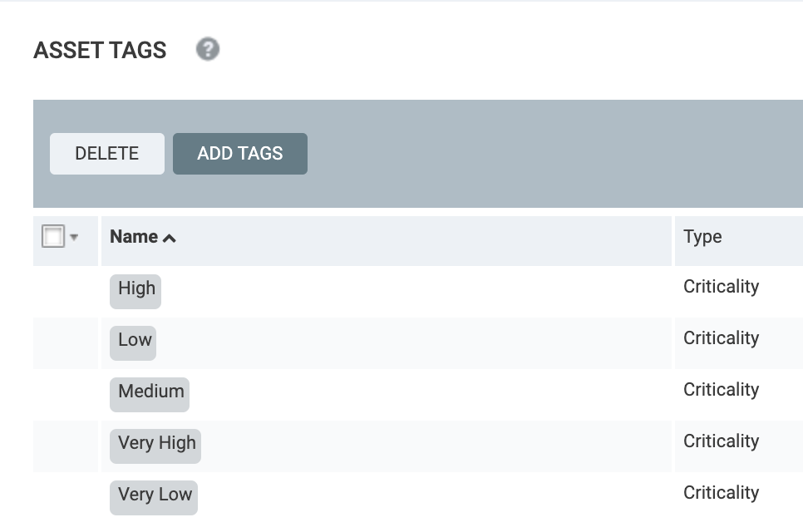This screenshot has height=532, width=803.
Task: Select the Criticality cell in the Very High row
Action: [x=721, y=441]
